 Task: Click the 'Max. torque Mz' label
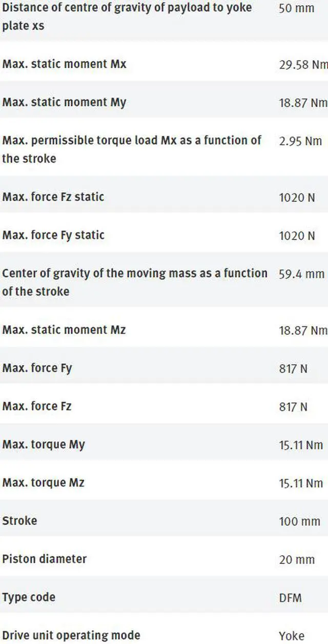[x=44, y=483]
